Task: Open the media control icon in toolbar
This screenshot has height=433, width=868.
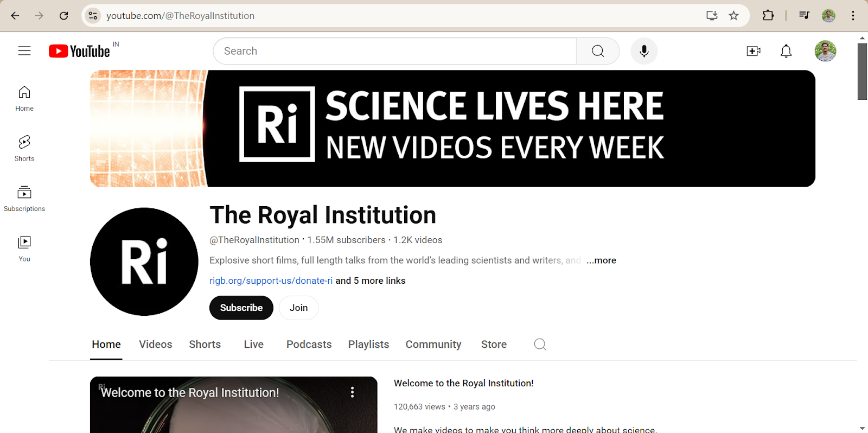Action: pos(804,16)
